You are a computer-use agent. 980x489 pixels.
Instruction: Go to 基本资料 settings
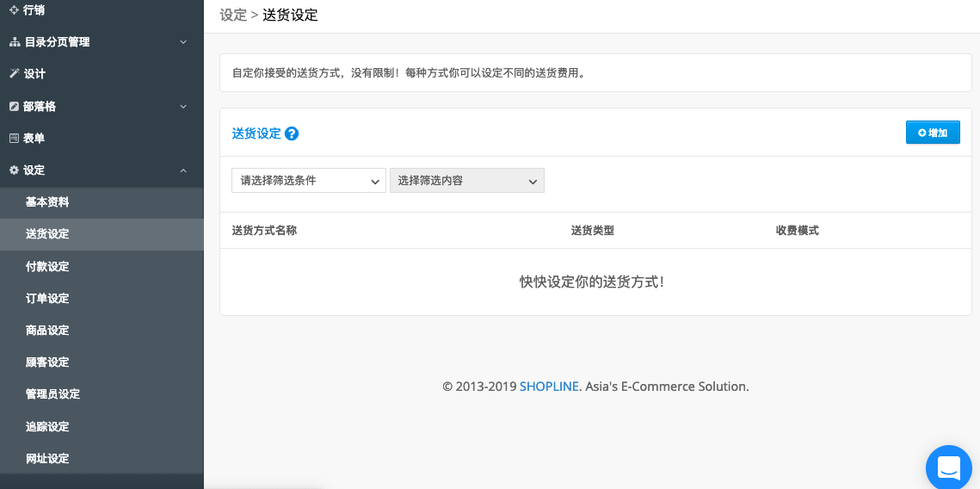[x=102, y=202]
